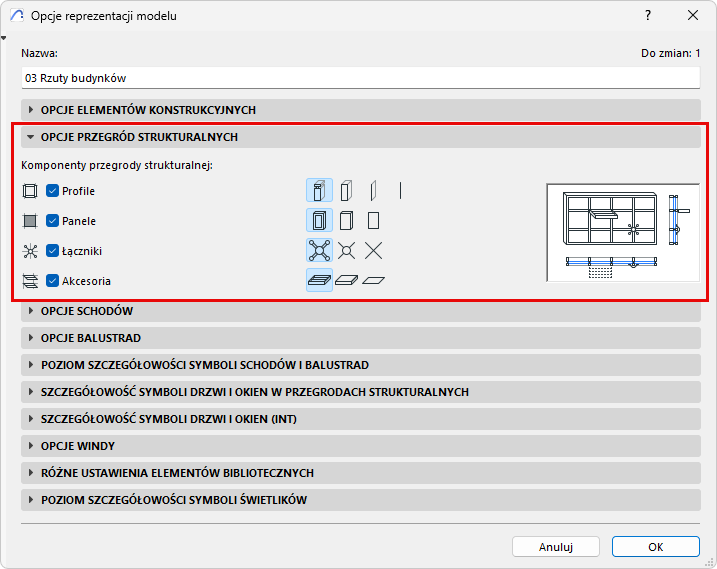Uncheck the Akcesoria checkbox
Image resolution: width=717 pixels, height=569 pixels.
pos(52,281)
